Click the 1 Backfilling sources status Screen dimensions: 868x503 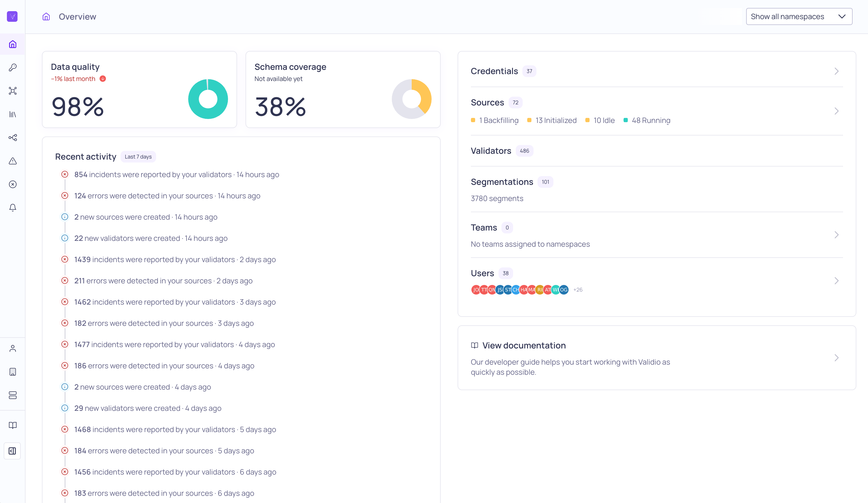(495, 120)
